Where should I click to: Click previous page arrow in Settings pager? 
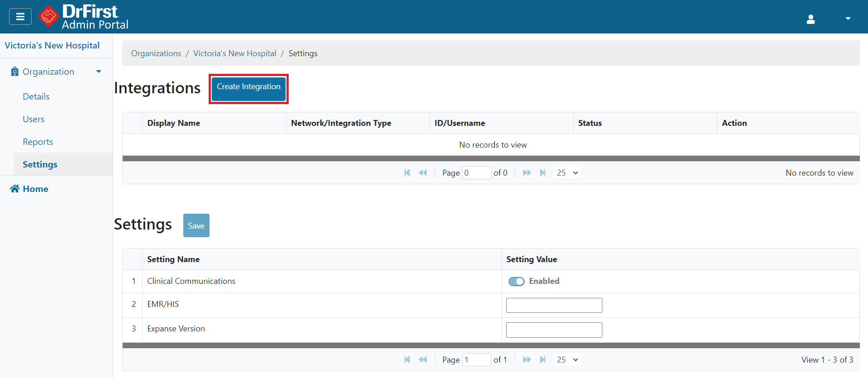[423, 360]
